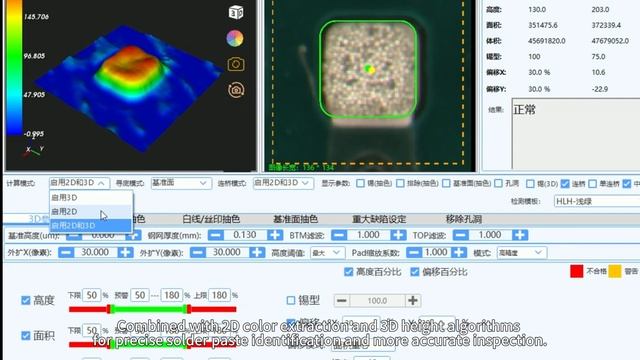Click the minus button beside 锡型 100.0
Image resolution: width=640 pixels, height=360 pixels.
[x=342, y=301]
